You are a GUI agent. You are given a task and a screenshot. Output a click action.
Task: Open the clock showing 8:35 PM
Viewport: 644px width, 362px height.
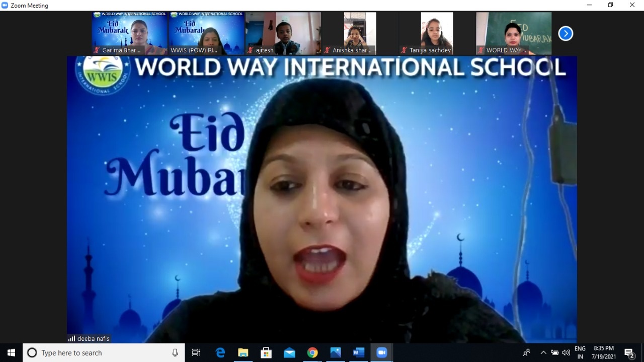604,352
